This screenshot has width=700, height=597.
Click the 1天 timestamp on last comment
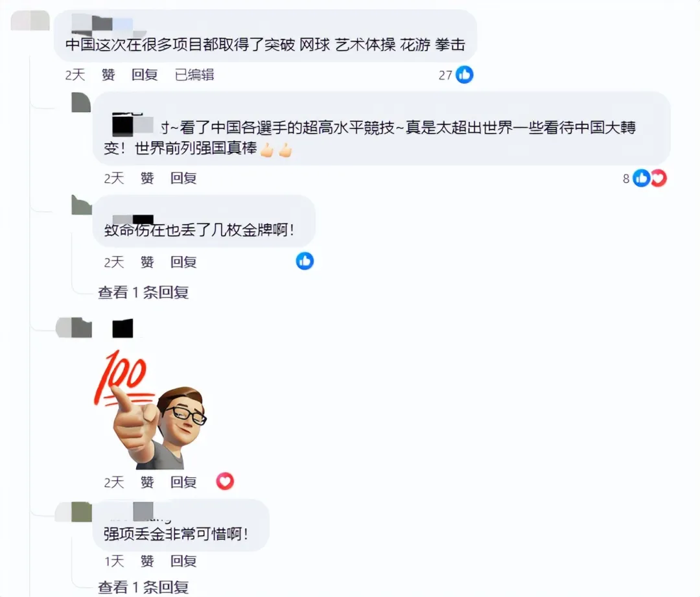tap(114, 561)
